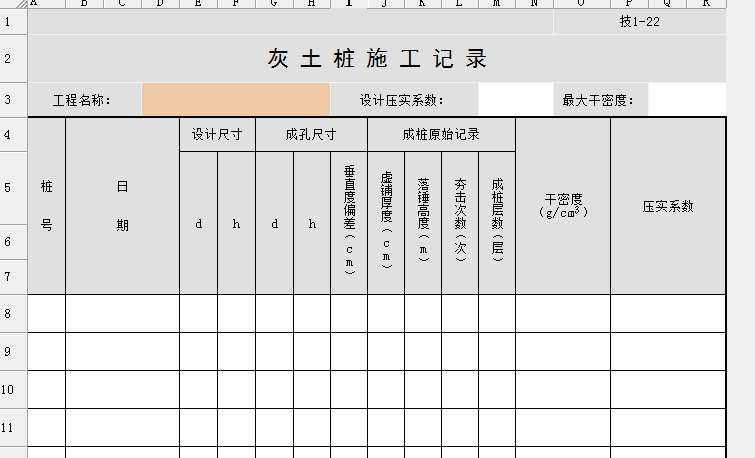Select the 日期 column header cell

coord(123,206)
